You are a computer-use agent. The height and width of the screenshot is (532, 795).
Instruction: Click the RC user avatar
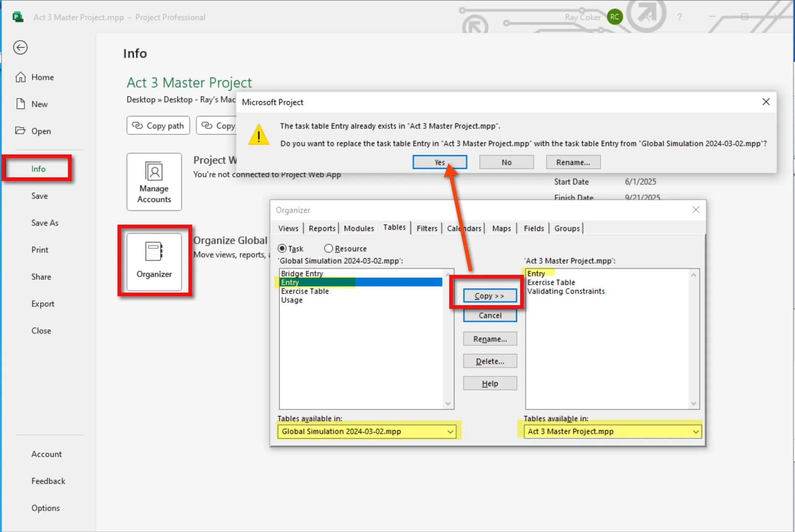coord(614,17)
